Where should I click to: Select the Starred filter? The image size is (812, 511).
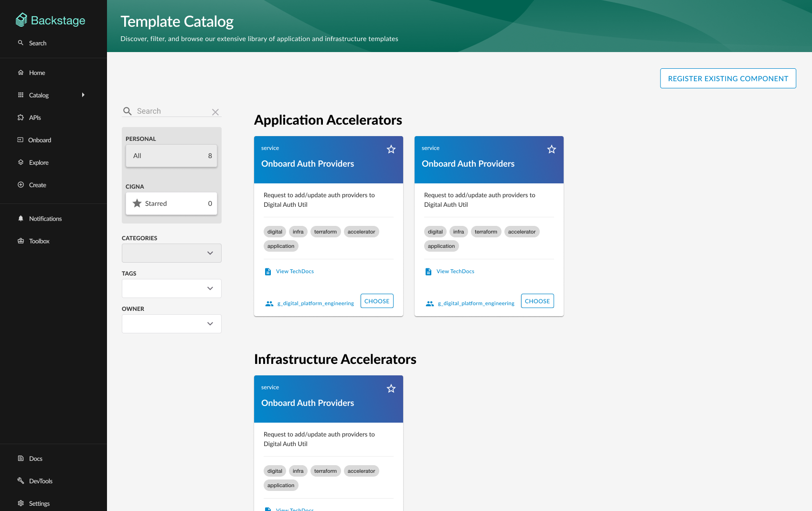[171, 203]
